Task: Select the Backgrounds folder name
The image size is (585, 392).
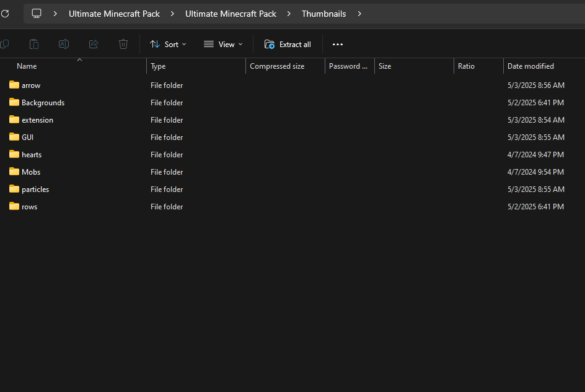Action: [x=43, y=103]
